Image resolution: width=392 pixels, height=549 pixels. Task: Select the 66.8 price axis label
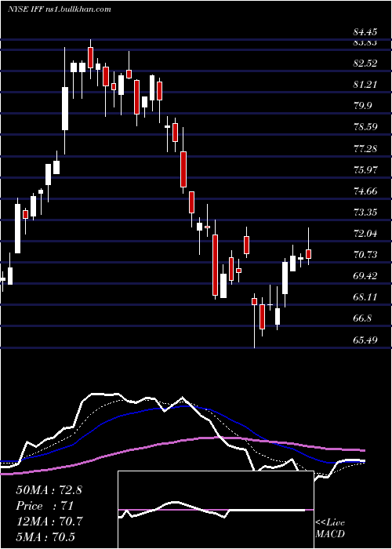coord(362,319)
